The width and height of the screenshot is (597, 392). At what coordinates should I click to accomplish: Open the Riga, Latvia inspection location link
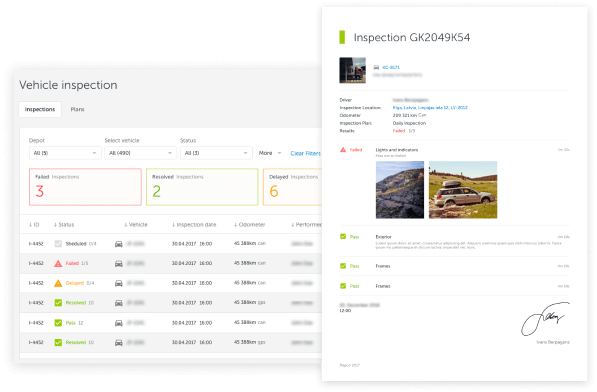(x=430, y=108)
